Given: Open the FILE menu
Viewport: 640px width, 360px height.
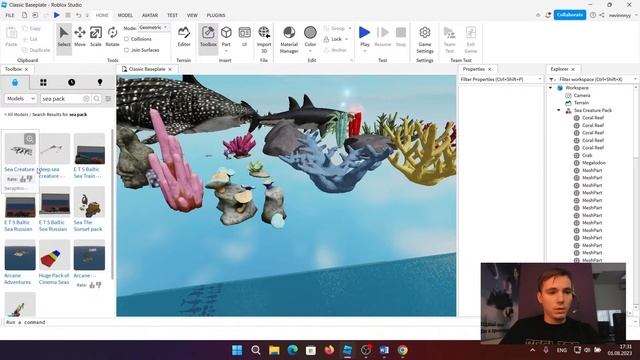Looking at the screenshot, I should click(10, 15).
